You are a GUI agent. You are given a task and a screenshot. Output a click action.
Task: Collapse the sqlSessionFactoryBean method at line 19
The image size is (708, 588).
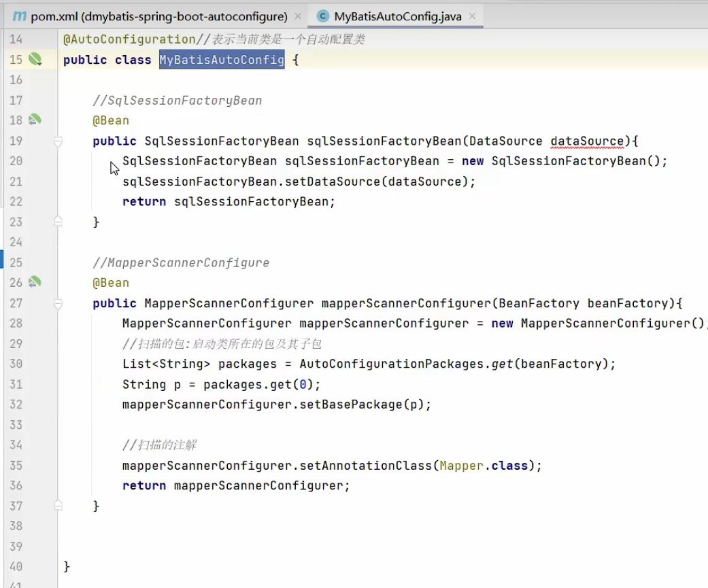point(58,141)
